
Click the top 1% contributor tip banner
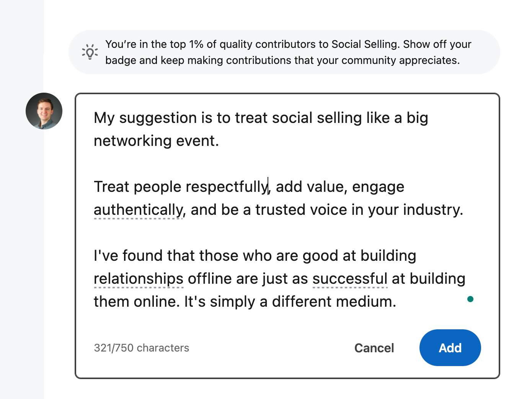[284, 52]
